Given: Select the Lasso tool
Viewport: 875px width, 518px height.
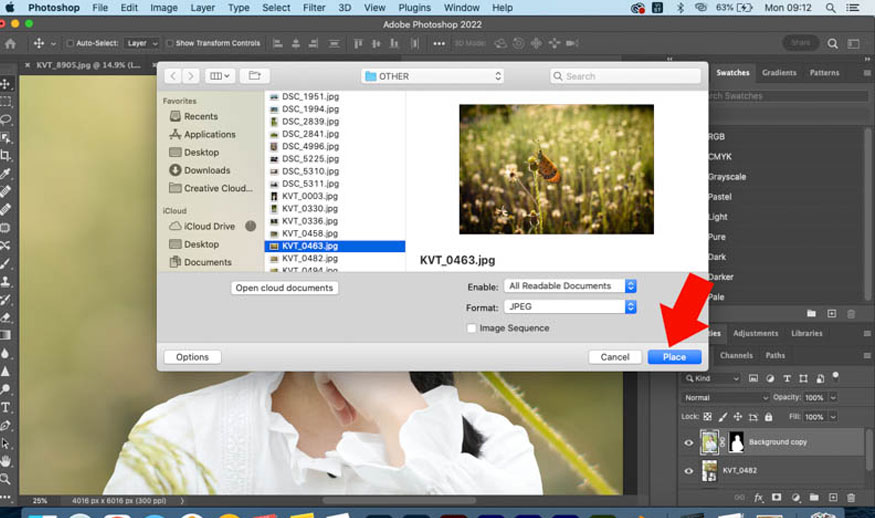Looking at the screenshot, I should click(x=6, y=119).
